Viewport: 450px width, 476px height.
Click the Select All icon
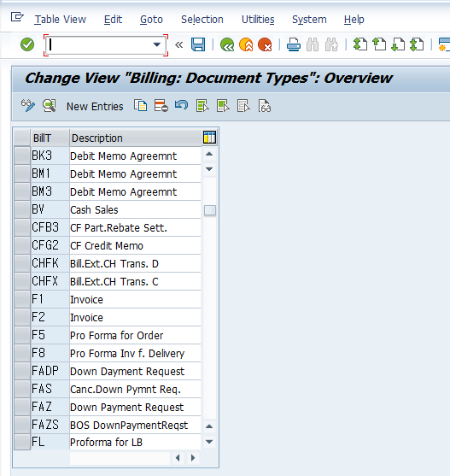click(x=202, y=106)
